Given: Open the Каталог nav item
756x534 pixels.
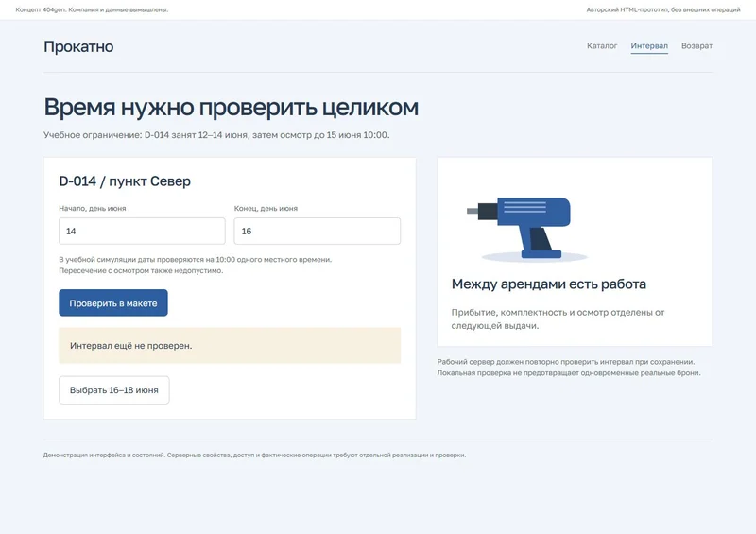Looking at the screenshot, I should [602, 45].
